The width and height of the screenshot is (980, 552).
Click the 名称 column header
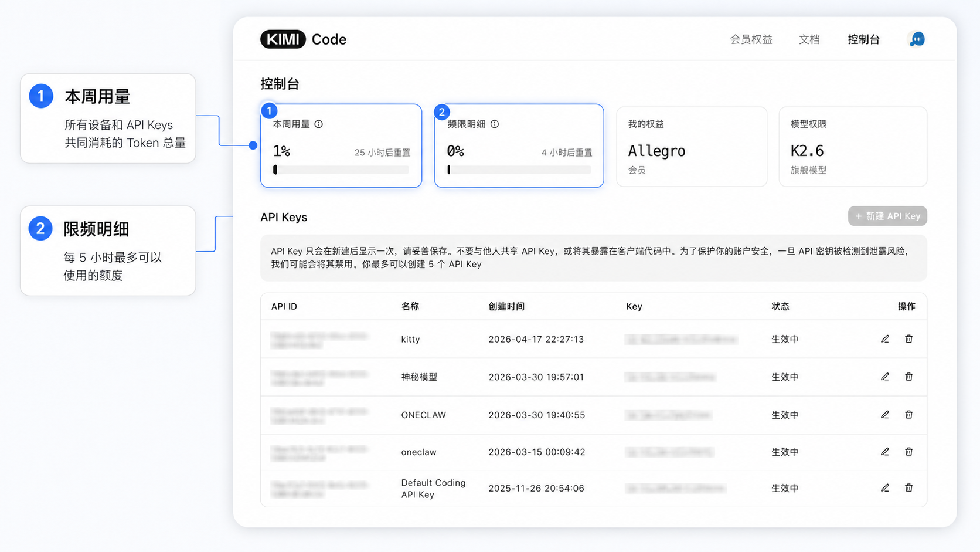(410, 306)
